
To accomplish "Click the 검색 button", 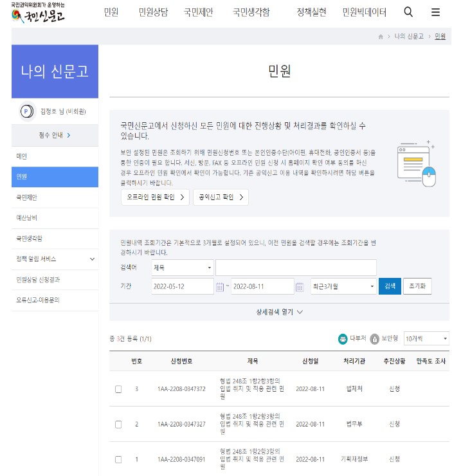I will (x=390, y=286).
